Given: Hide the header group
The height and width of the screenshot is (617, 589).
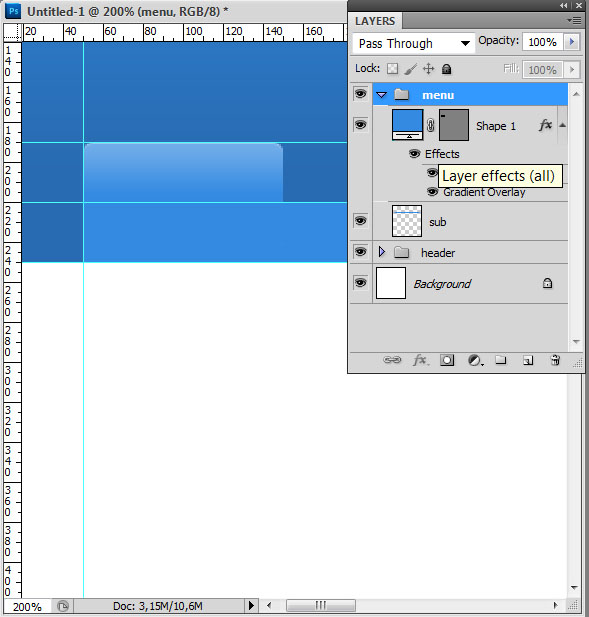Looking at the screenshot, I should (x=360, y=251).
